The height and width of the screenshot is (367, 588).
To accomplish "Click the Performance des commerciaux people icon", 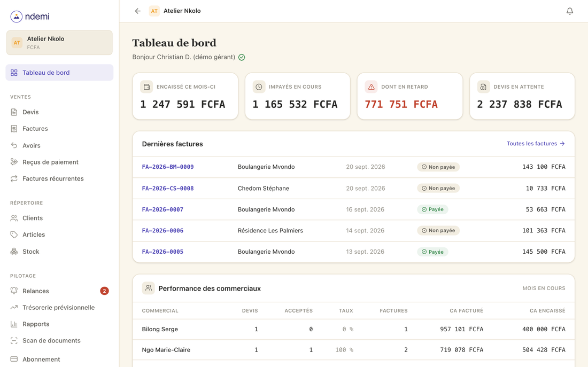I will click(x=149, y=288).
